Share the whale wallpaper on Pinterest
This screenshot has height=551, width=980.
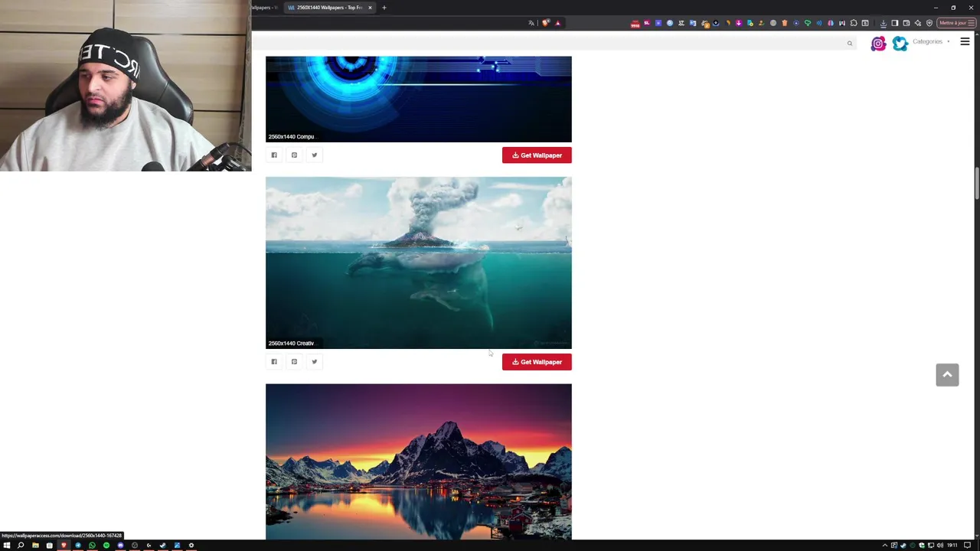point(294,362)
